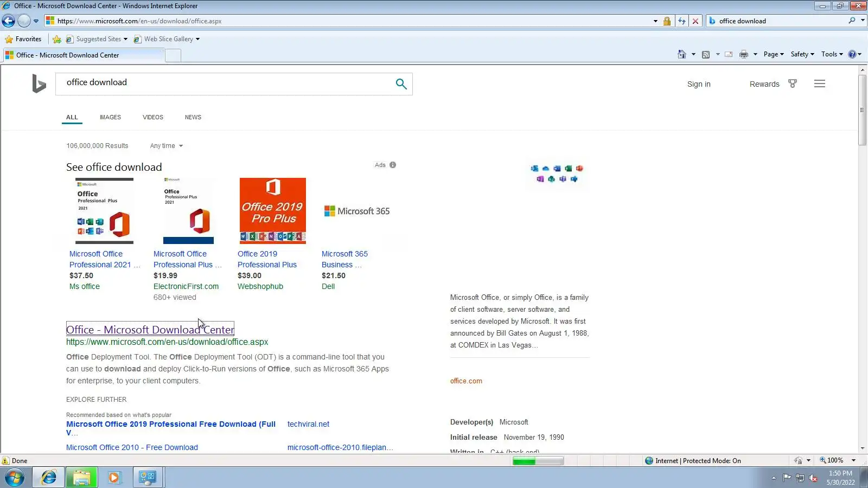Image resolution: width=868 pixels, height=488 pixels.
Task: Click the page loading progress bar
Action: click(538, 461)
